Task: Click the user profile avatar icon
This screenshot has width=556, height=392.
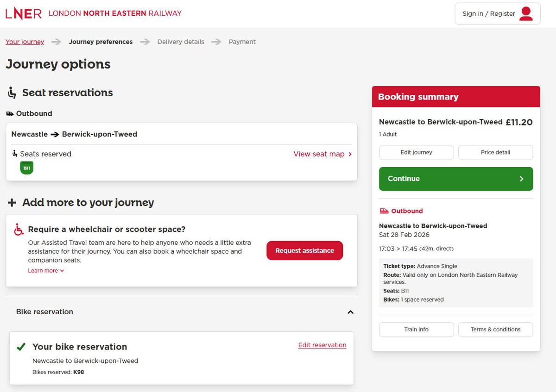Action: tap(526, 13)
